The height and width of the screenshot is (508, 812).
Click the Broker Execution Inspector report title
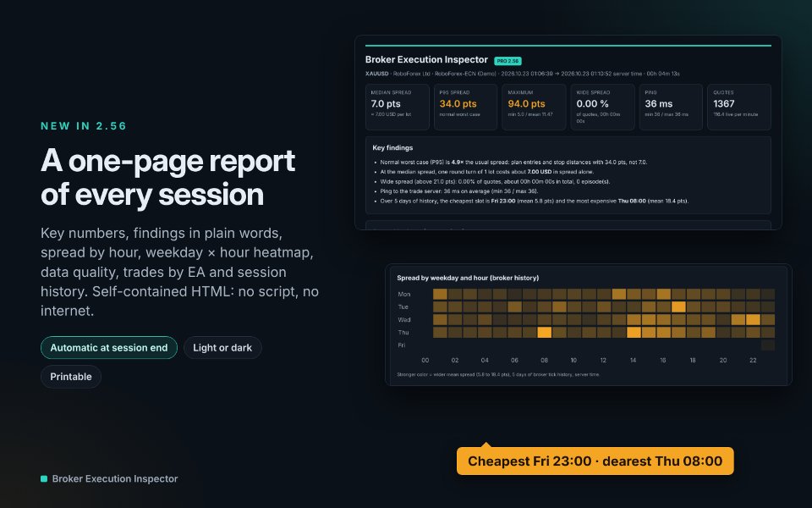click(426, 59)
